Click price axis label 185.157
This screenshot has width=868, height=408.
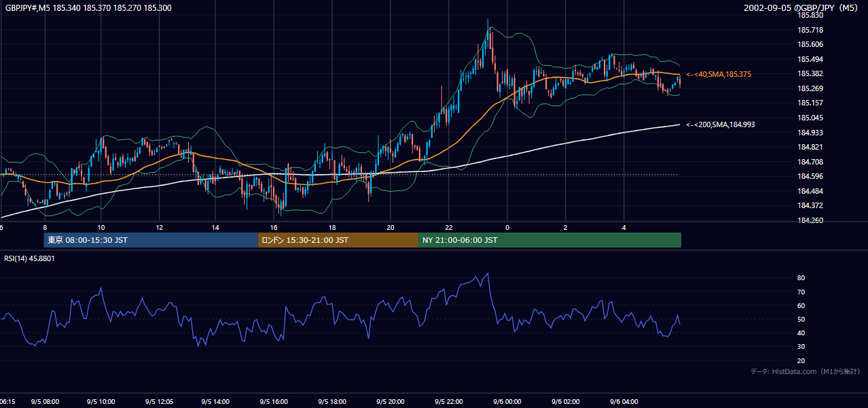pyautogui.click(x=810, y=103)
